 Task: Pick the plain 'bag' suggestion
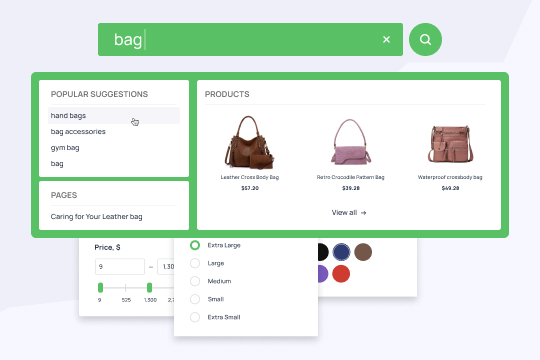(x=57, y=164)
